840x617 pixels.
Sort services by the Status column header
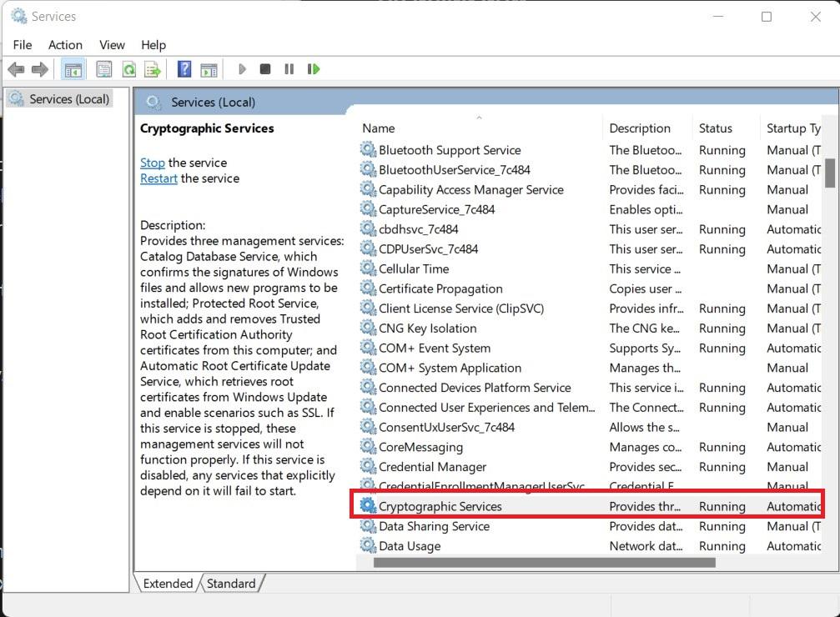(x=715, y=128)
